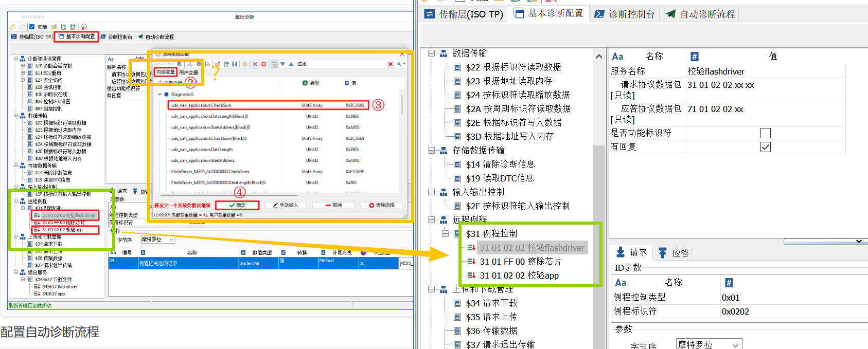868x349 pixels.
Task: Click the scissors cut icon in dialog toolbar
Action: pyautogui.click(x=189, y=64)
